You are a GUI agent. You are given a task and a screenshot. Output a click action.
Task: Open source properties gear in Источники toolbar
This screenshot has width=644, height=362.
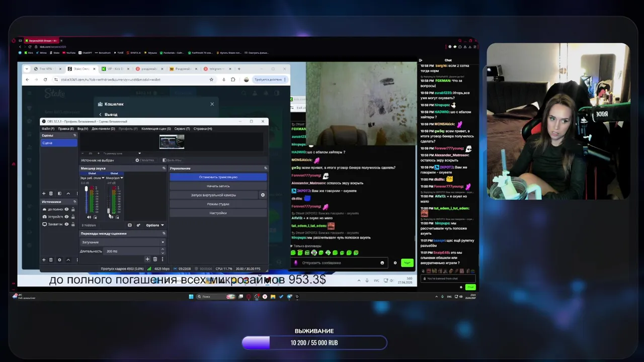click(59, 260)
